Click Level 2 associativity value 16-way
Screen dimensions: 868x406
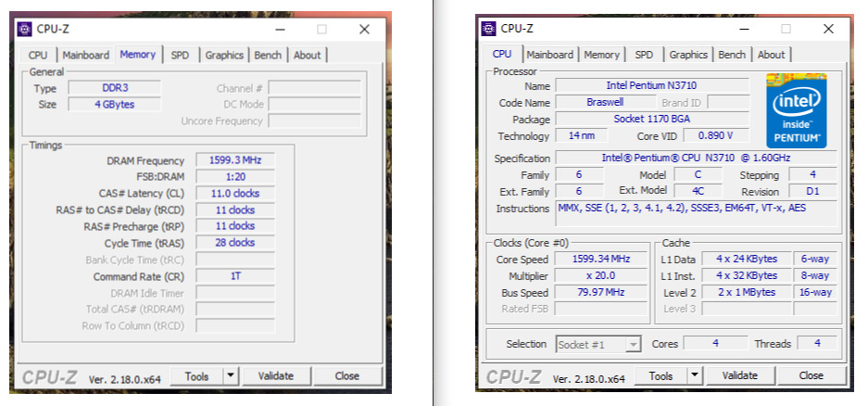815,292
